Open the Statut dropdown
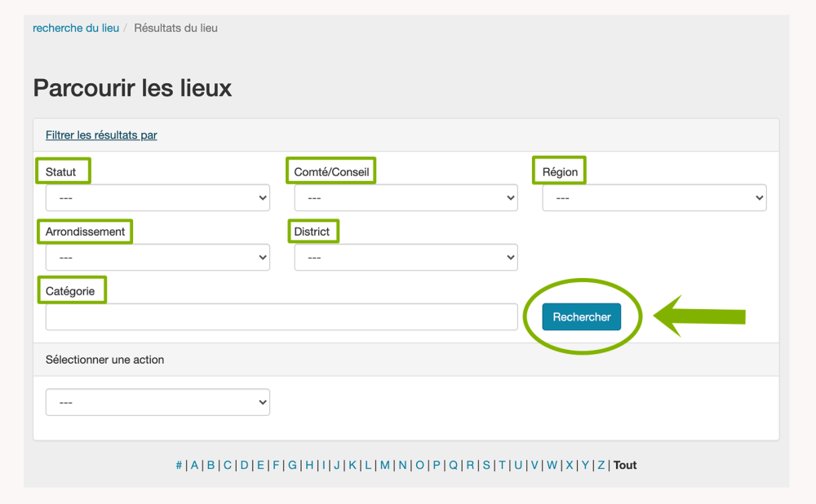 [157, 197]
